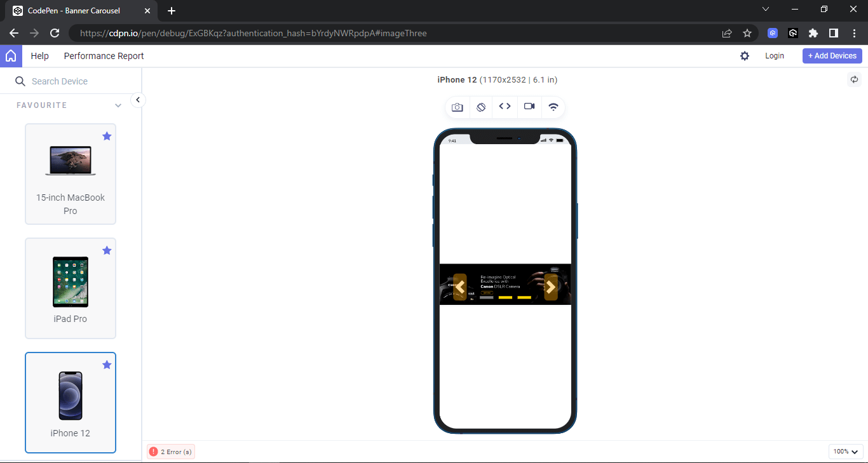The height and width of the screenshot is (463, 868).
Task: Open the zoom percentage dropdown
Action: click(845, 451)
